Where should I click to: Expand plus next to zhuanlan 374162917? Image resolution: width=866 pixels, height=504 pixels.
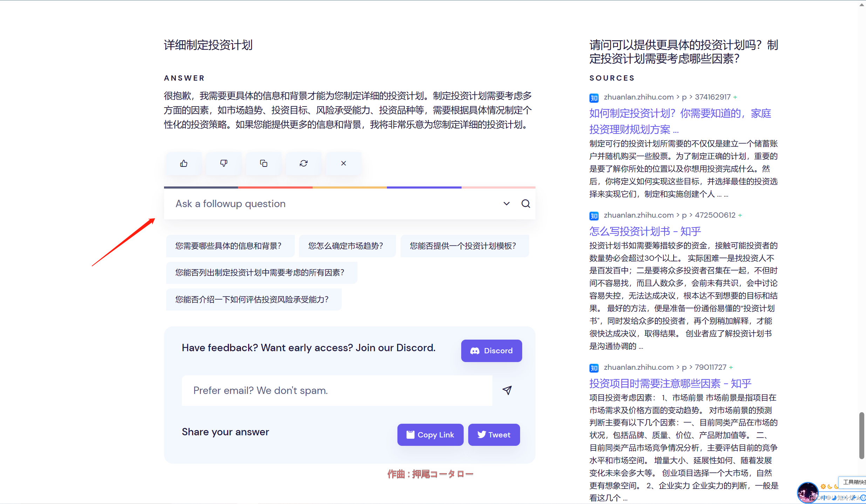click(x=735, y=97)
